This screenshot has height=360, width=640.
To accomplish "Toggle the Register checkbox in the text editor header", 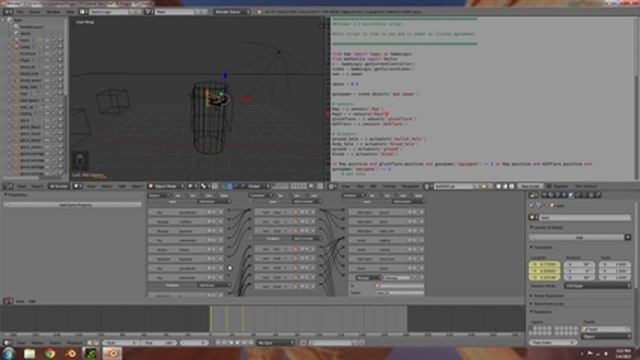I will click(x=549, y=186).
